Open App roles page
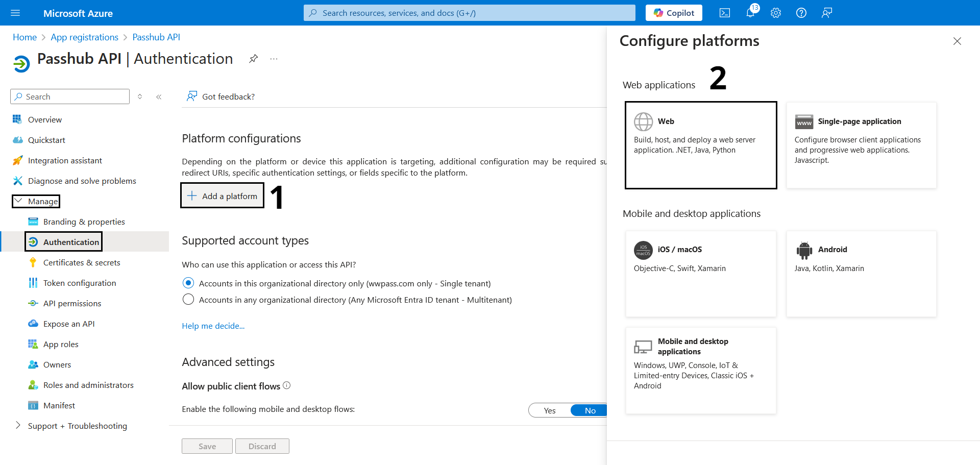Image resolution: width=980 pixels, height=465 pixels. coord(61,344)
